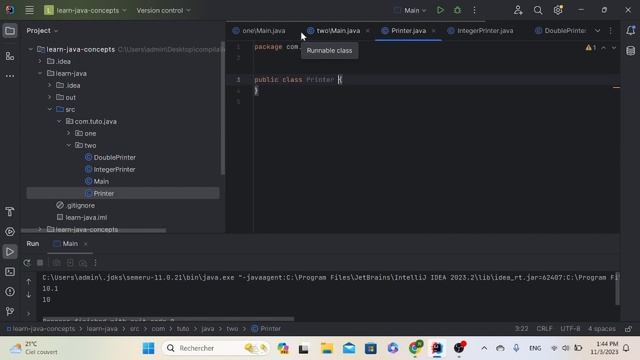Expand the one package

coord(69,133)
